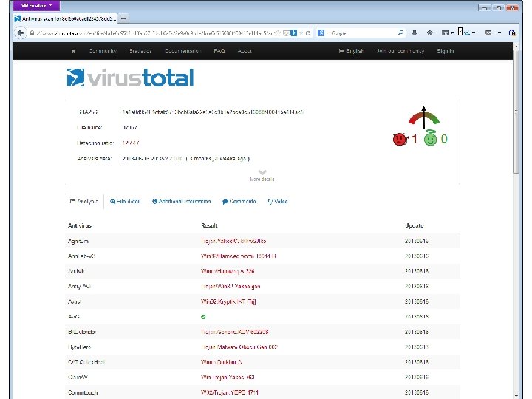Switch to the Votes tab
This screenshot has height=399, width=532.
coord(278,202)
